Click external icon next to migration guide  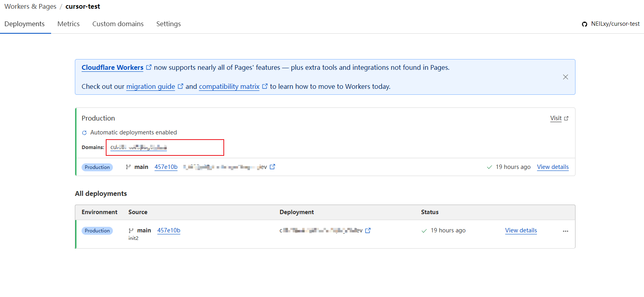tap(181, 86)
